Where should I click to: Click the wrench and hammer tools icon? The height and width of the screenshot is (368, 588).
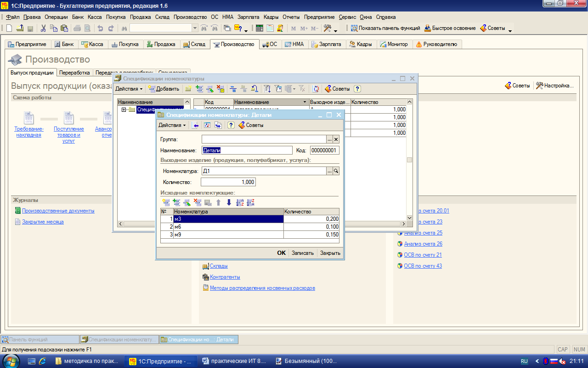328,28
